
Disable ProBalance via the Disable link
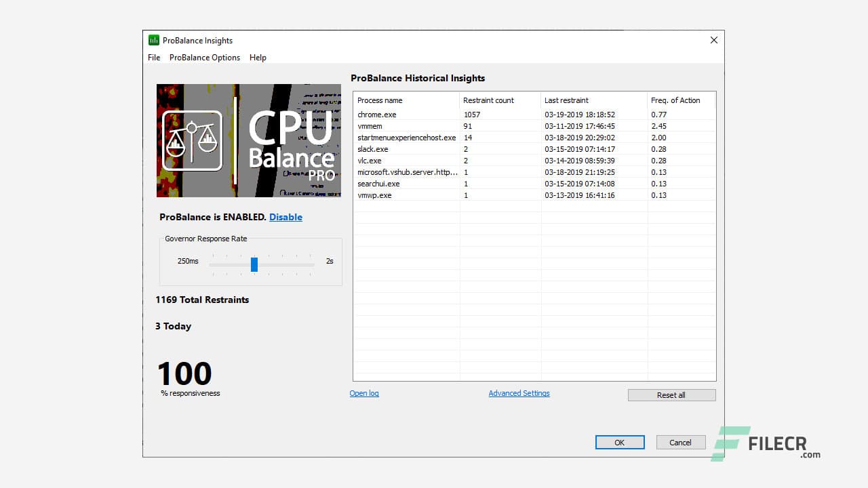click(285, 217)
